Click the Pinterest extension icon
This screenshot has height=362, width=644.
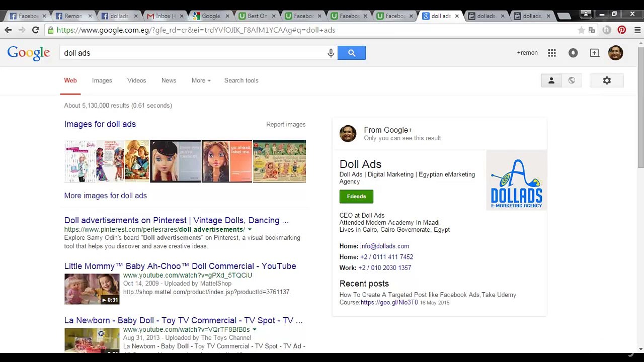(622, 30)
